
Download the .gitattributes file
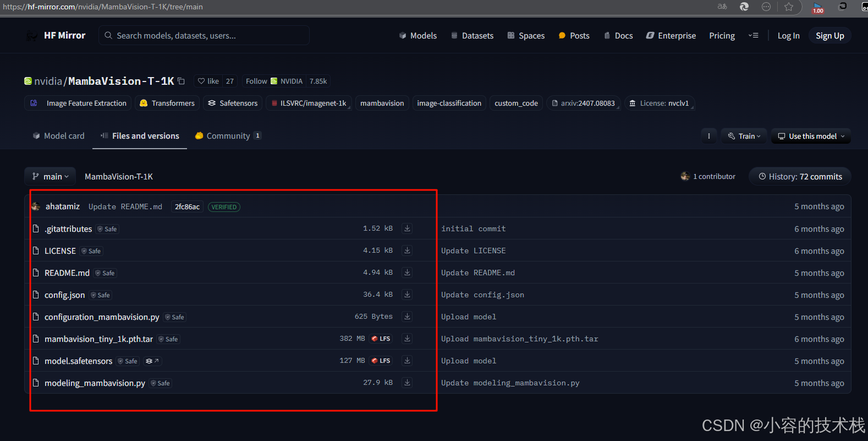coord(407,228)
